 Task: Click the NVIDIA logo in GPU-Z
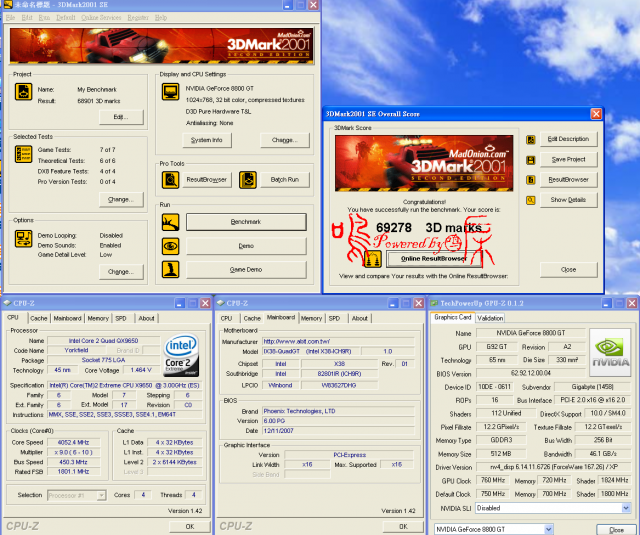(x=610, y=353)
